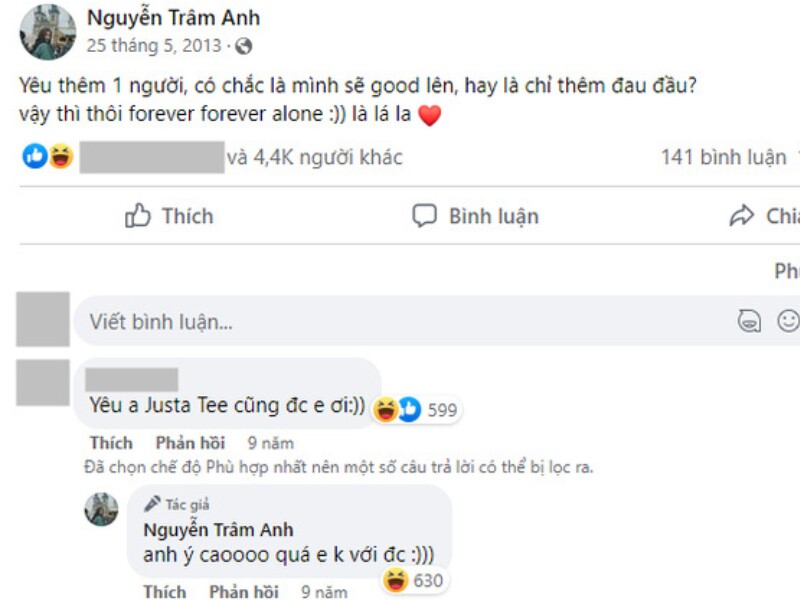Click the Haha reaction on Justa Tee comment

pos(384,409)
